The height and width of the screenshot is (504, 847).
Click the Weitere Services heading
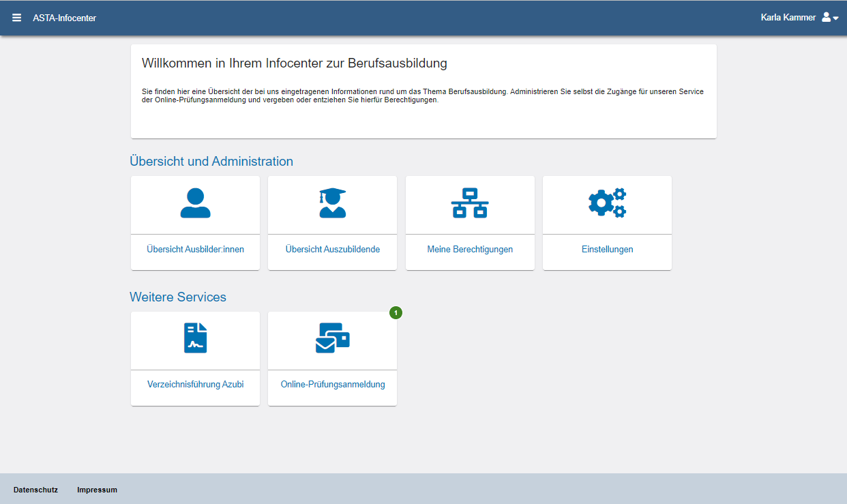(x=178, y=297)
